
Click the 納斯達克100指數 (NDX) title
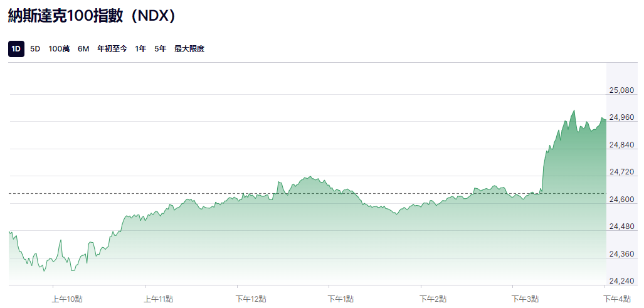coord(92,16)
